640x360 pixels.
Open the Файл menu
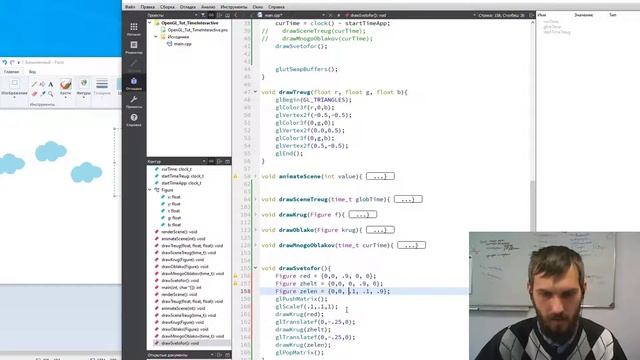[130, 7]
